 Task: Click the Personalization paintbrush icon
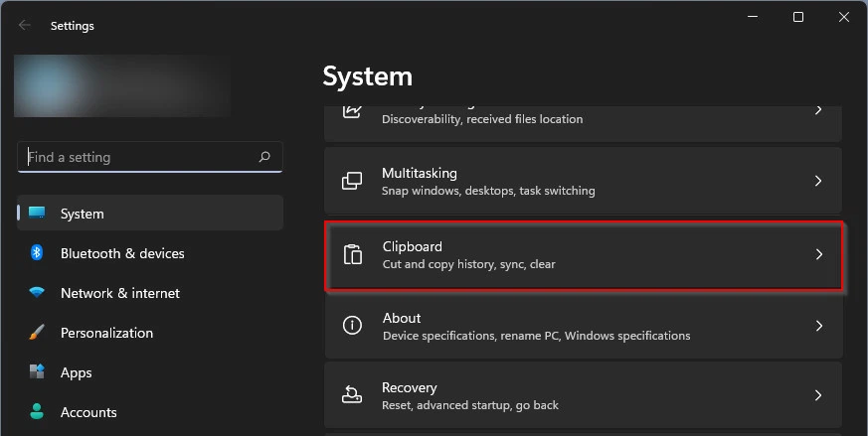37,333
